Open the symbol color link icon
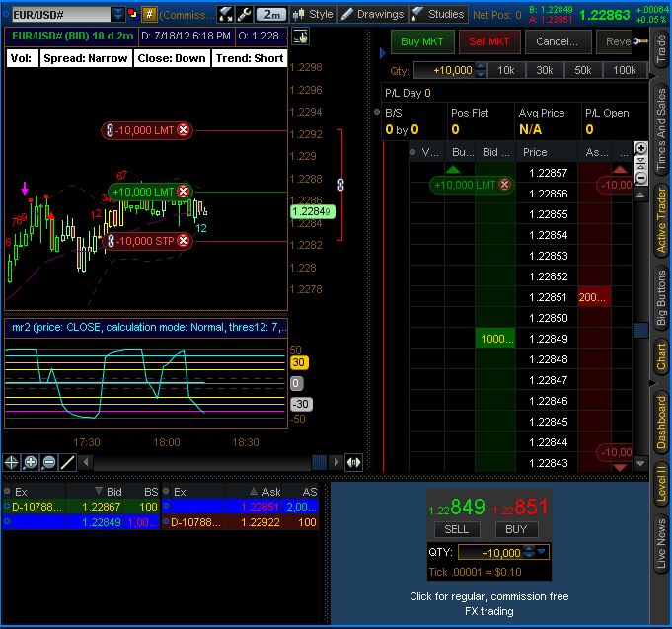Screen dimensions: 672x629 (133, 15)
